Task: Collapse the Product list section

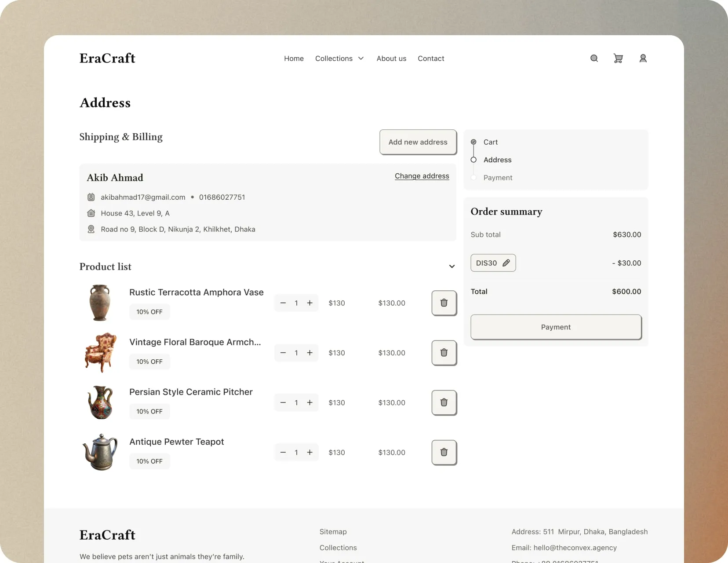Action: click(451, 267)
